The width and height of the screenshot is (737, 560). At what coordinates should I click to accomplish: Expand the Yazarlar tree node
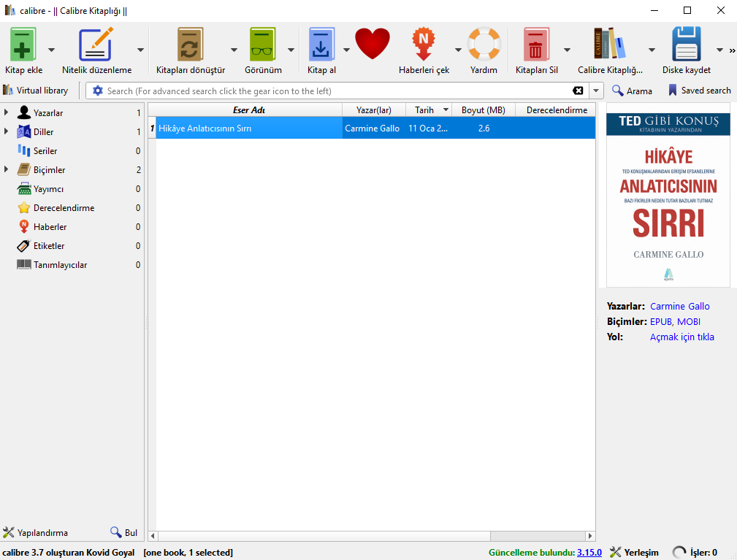tap(6, 112)
